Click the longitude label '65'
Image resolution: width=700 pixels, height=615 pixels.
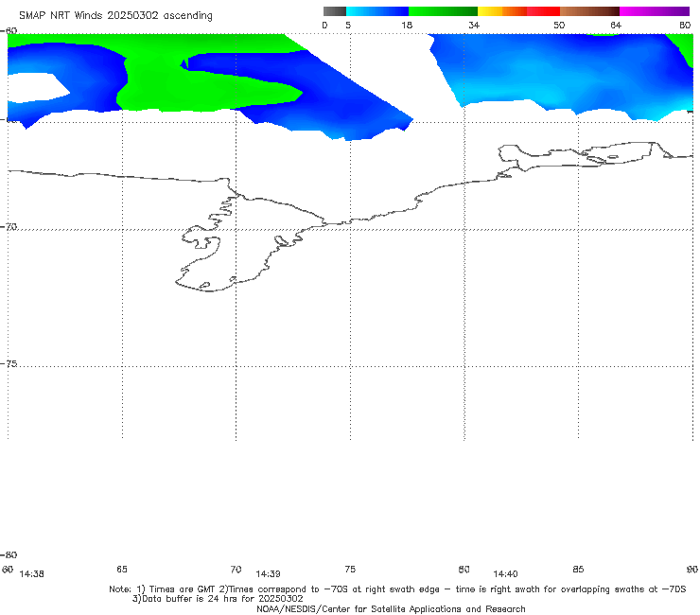point(122,569)
